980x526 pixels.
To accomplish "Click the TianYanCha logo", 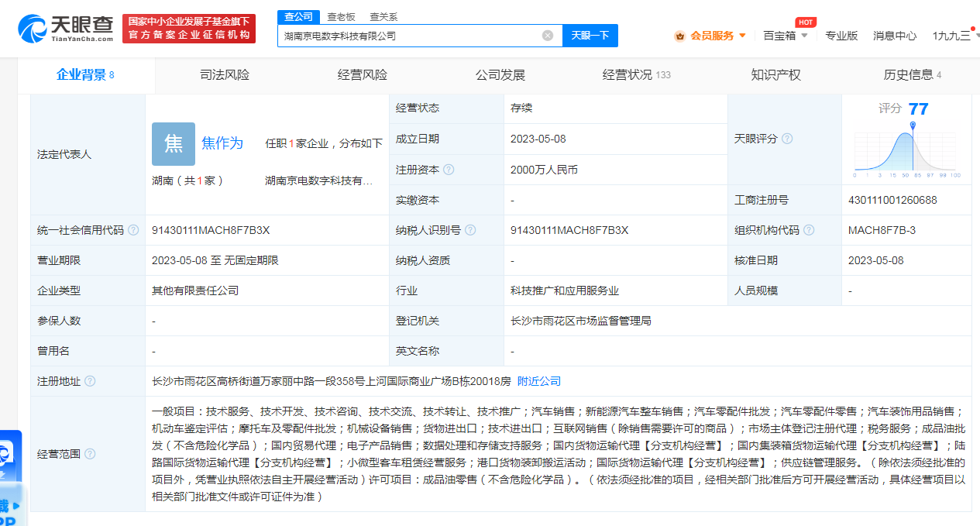I will pos(67,28).
